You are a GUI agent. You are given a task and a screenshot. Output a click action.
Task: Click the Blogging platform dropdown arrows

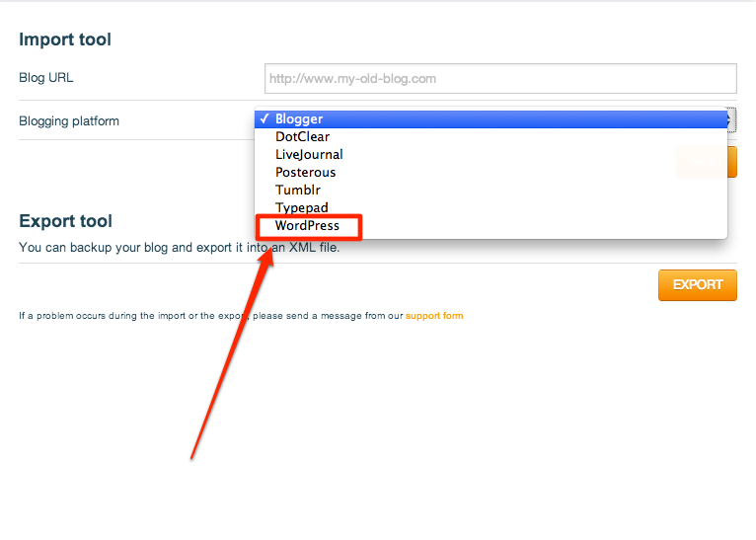click(x=731, y=119)
